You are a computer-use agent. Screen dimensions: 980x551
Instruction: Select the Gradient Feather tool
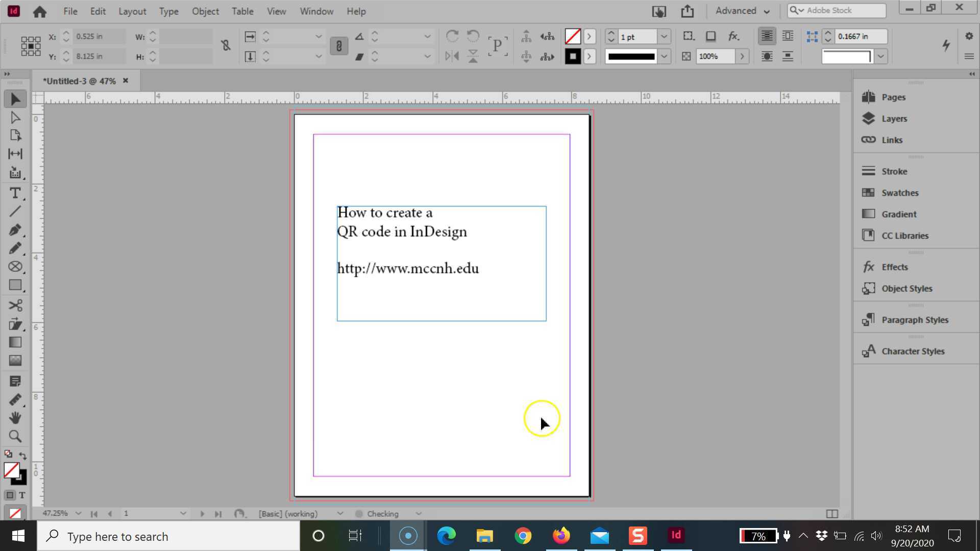coord(15,361)
